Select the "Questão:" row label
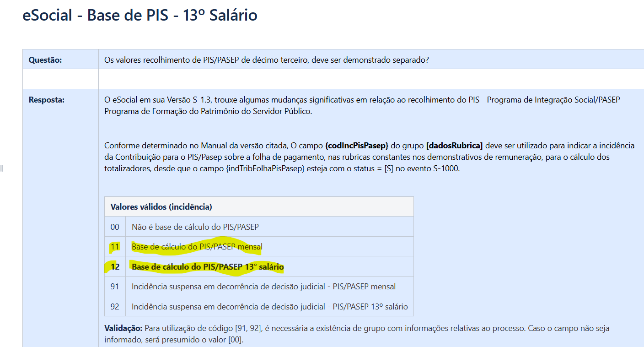644x347 pixels. [x=45, y=60]
